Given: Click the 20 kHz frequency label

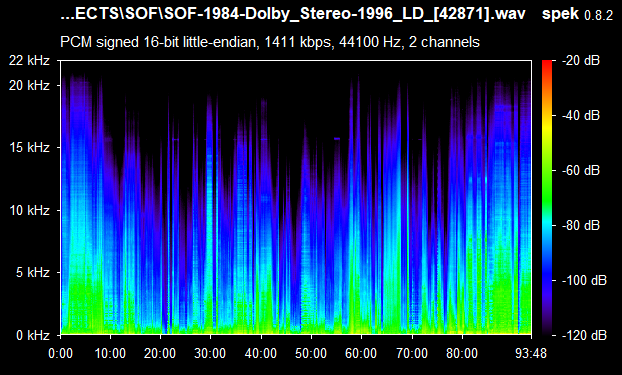Looking at the screenshot, I should pyautogui.click(x=30, y=85).
